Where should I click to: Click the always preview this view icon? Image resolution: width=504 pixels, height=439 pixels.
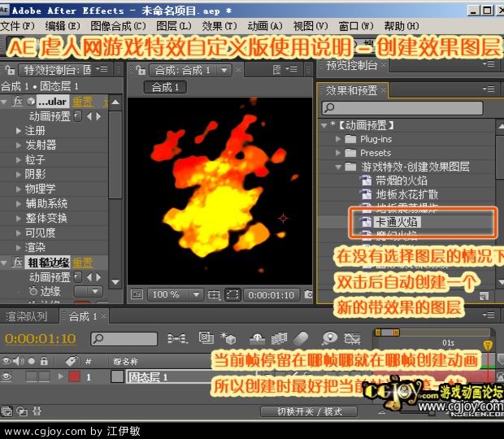point(137,294)
